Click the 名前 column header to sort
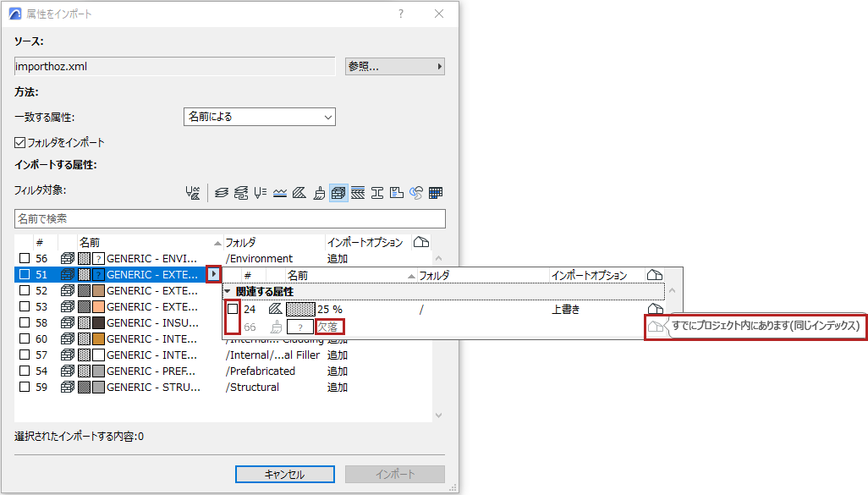 pos(88,242)
